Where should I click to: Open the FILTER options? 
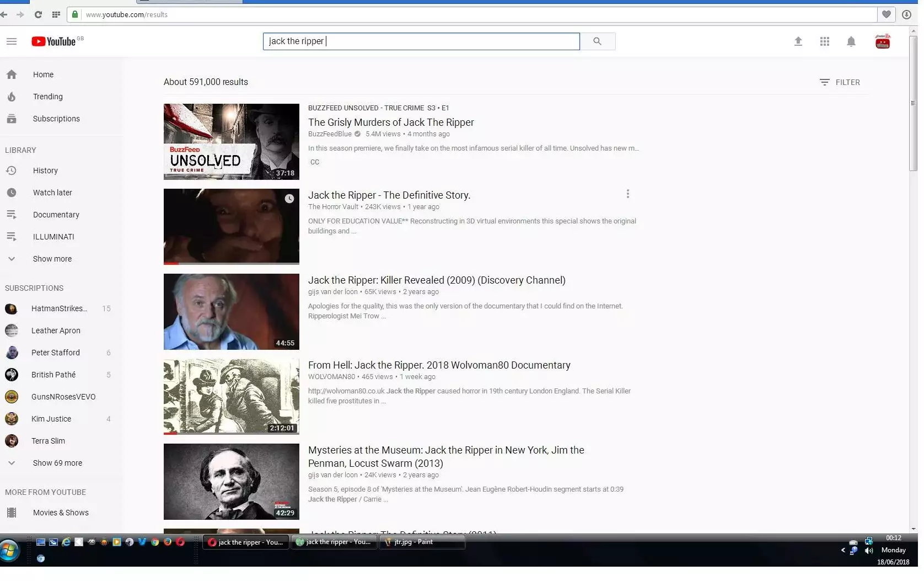[840, 82]
